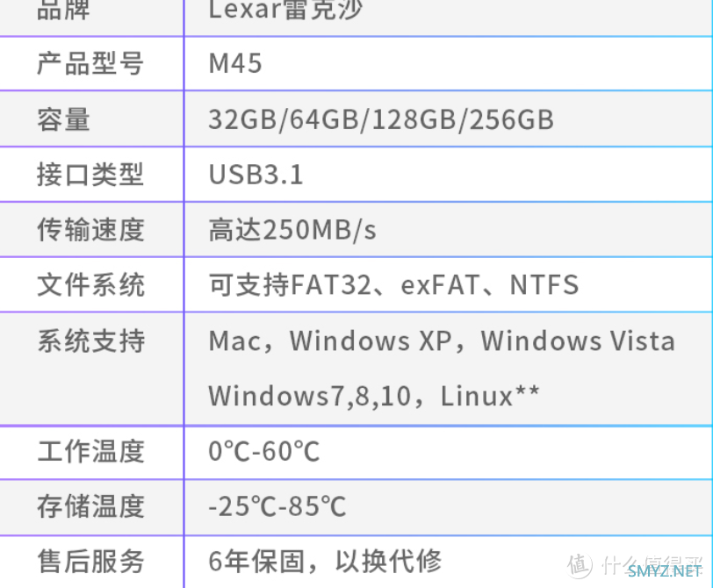Select the 工作温度 label
Image resolution: width=713 pixels, height=588 pixels.
click(91, 452)
